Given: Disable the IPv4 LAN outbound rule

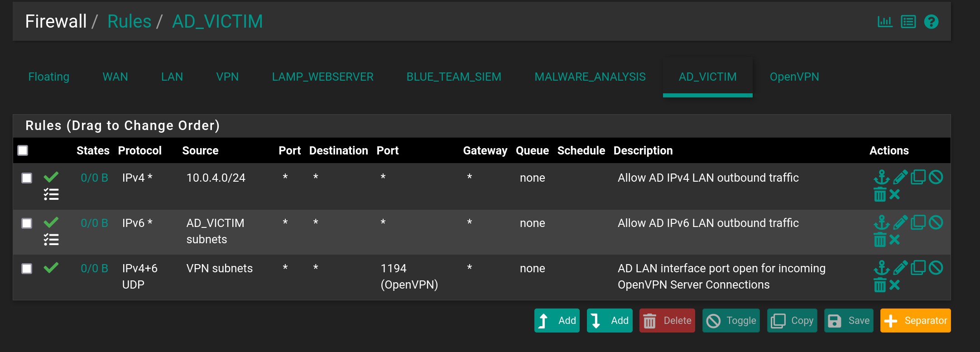Looking at the screenshot, I should click(936, 177).
